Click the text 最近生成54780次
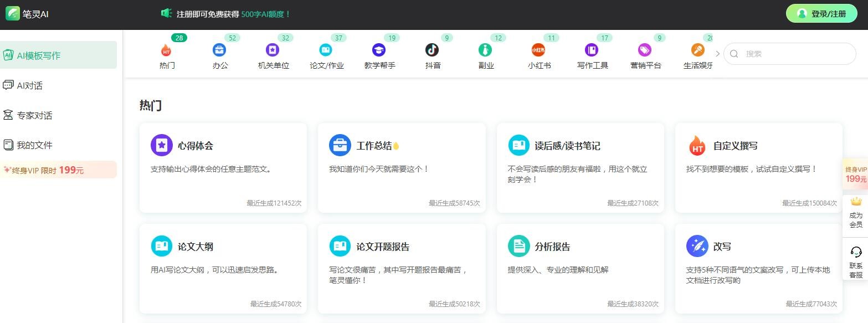Screen dimensions: 868x323 pyautogui.click(x=276, y=304)
